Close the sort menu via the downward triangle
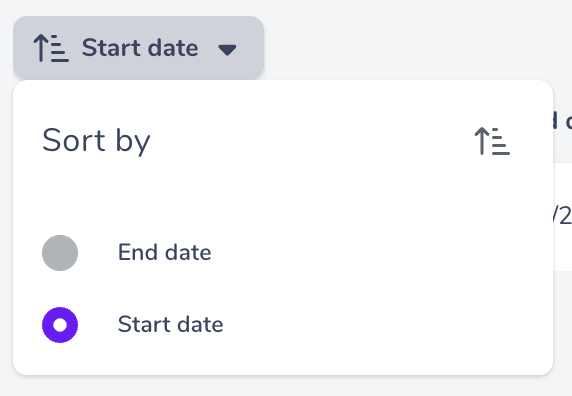Screen dimensions: 572x396 point(227,50)
